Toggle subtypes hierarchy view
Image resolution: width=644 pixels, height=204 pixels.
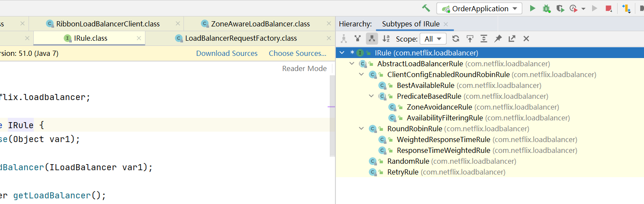(x=371, y=39)
